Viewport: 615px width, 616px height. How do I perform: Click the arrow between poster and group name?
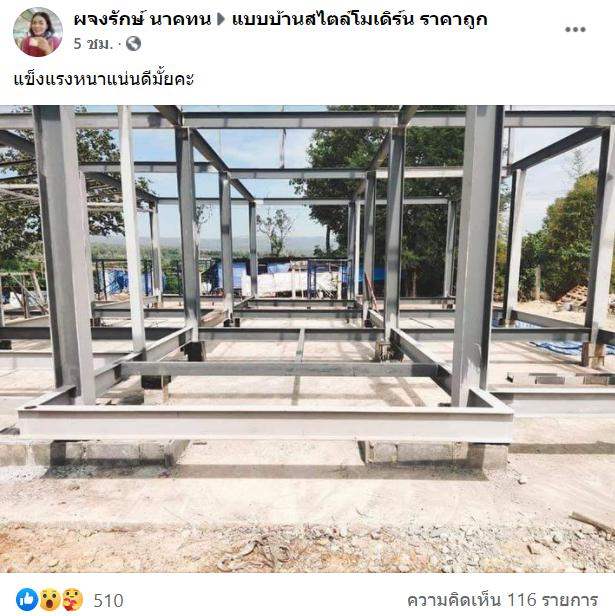click(x=221, y=19)
